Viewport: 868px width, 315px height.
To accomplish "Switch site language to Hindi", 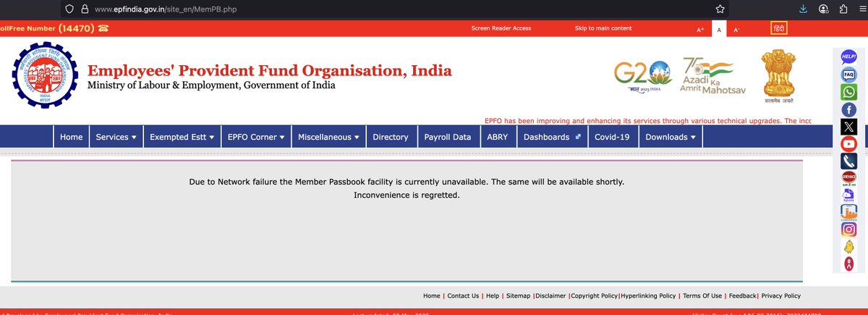I will (779, 28).
